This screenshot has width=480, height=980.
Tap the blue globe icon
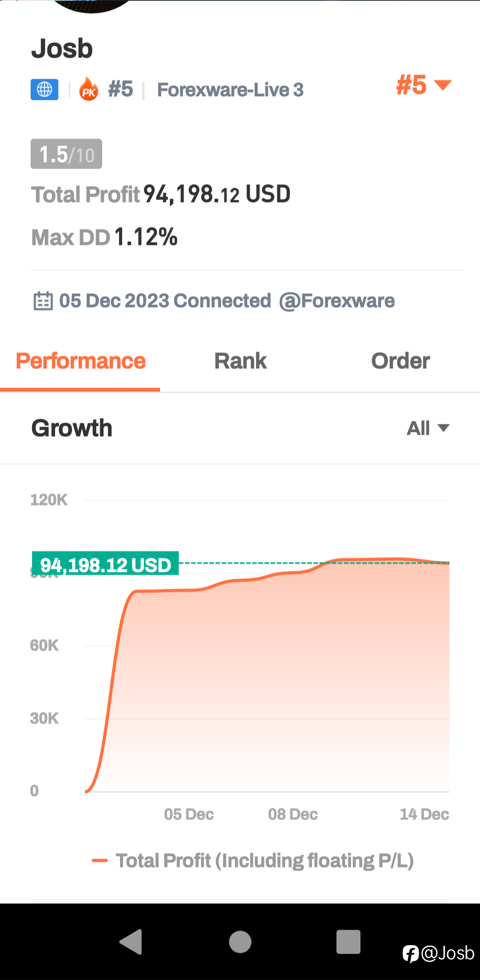click(45, 89)
